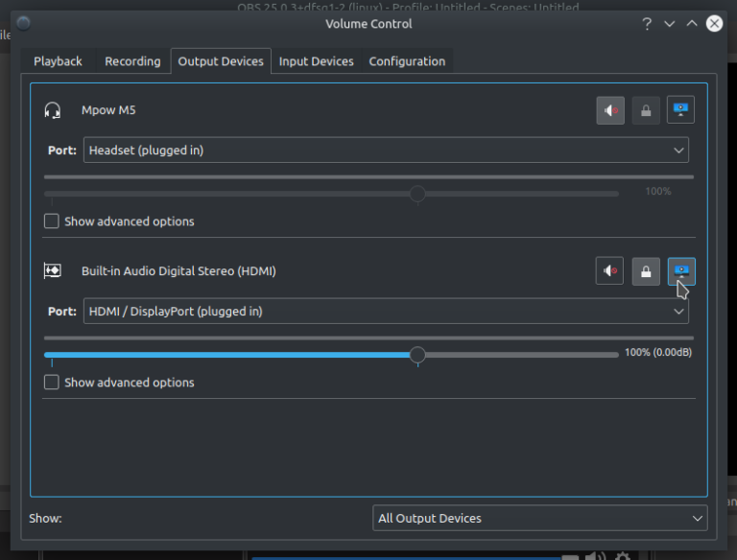Click the HDMI volume slider handle
This screenshot has width=737, height=560.
click(x=417, y=355)
